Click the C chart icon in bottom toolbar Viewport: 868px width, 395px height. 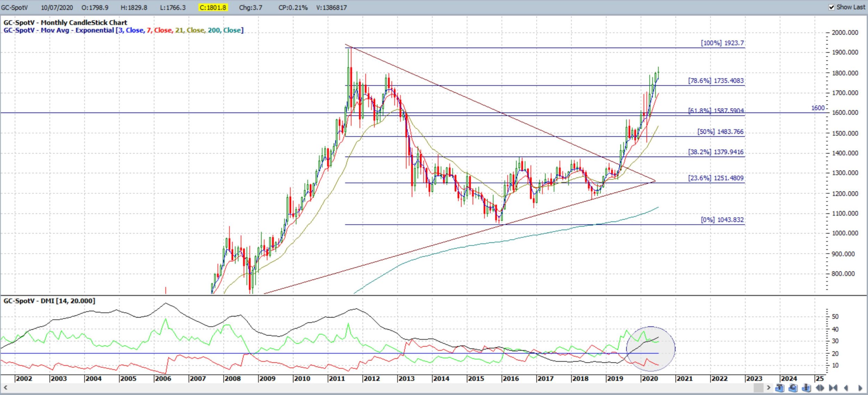[x=793, y=388]
